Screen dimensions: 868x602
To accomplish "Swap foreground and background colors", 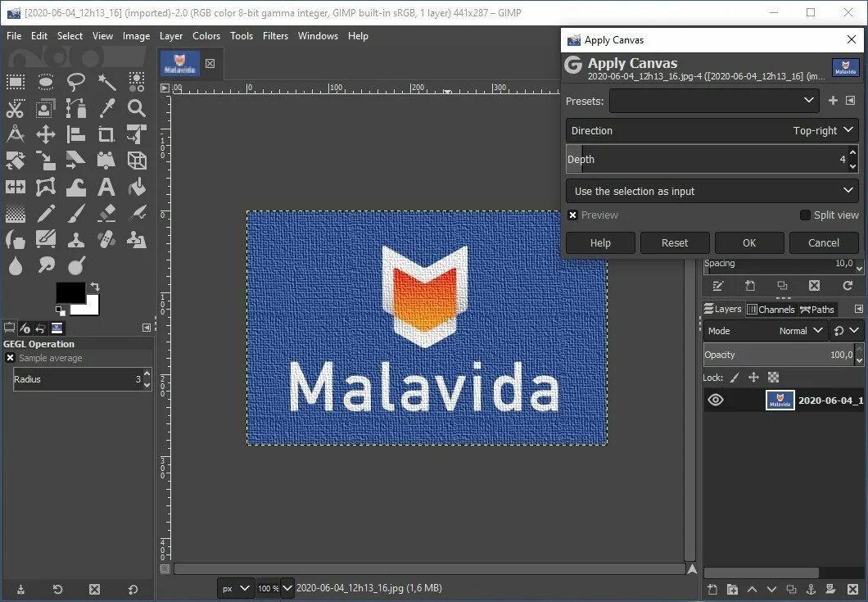I will [95, 287].
